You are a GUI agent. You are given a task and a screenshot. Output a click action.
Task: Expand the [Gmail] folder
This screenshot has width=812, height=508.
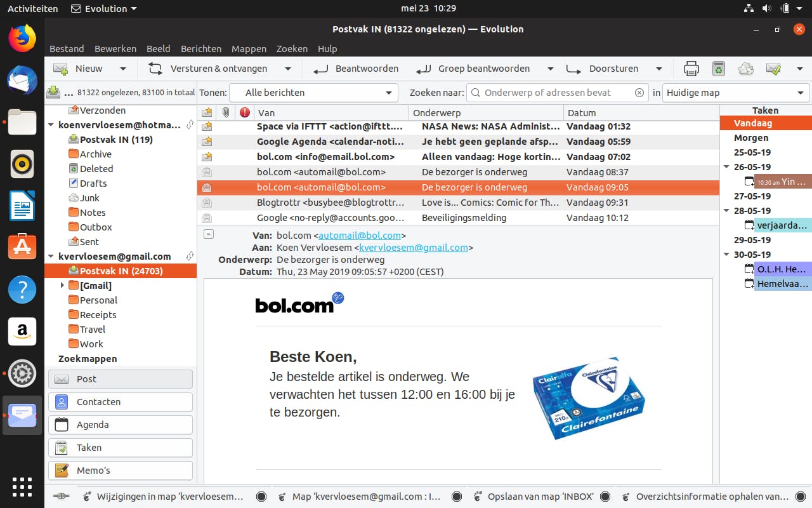pos(62,286)
